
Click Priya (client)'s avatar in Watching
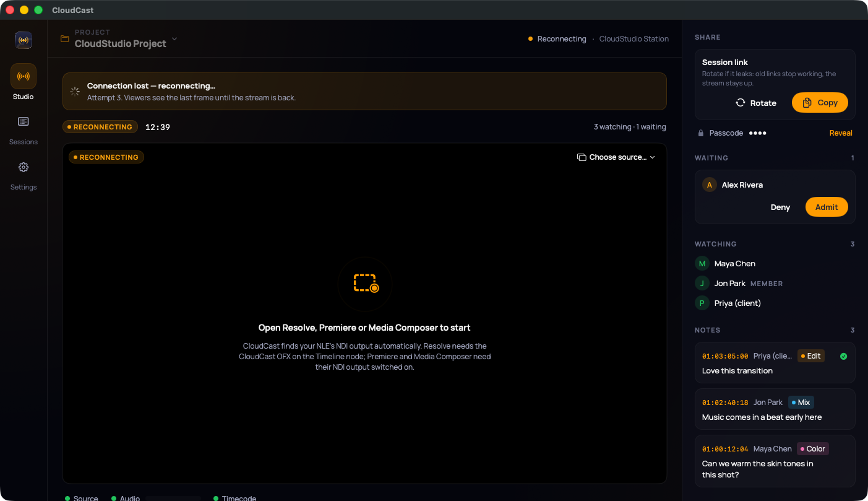702,303
